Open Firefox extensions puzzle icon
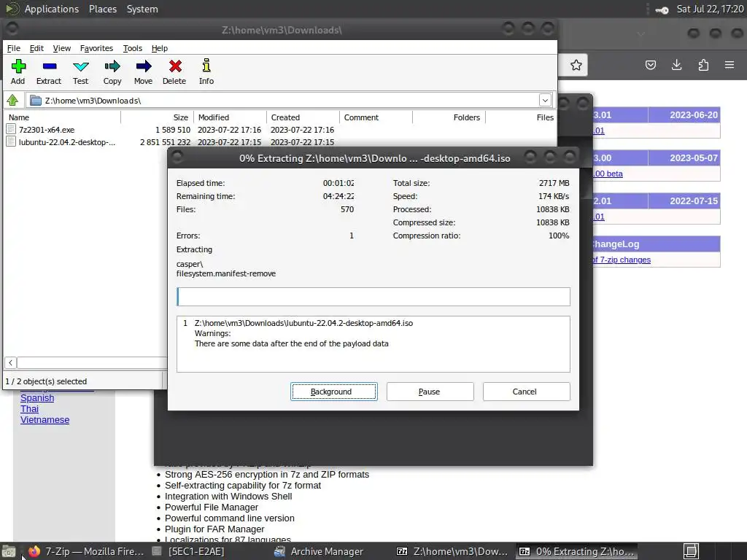747x560 pixels. [x=703, y=65]
